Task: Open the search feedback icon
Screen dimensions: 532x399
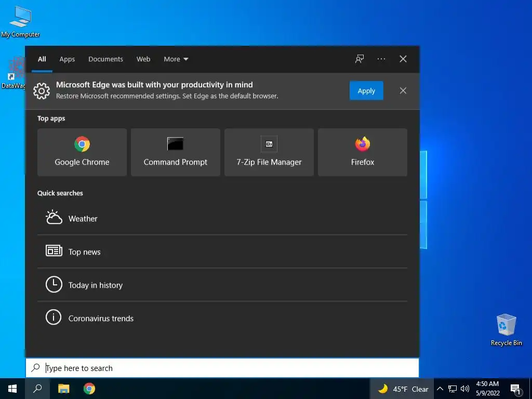Action: coord(360,59)
